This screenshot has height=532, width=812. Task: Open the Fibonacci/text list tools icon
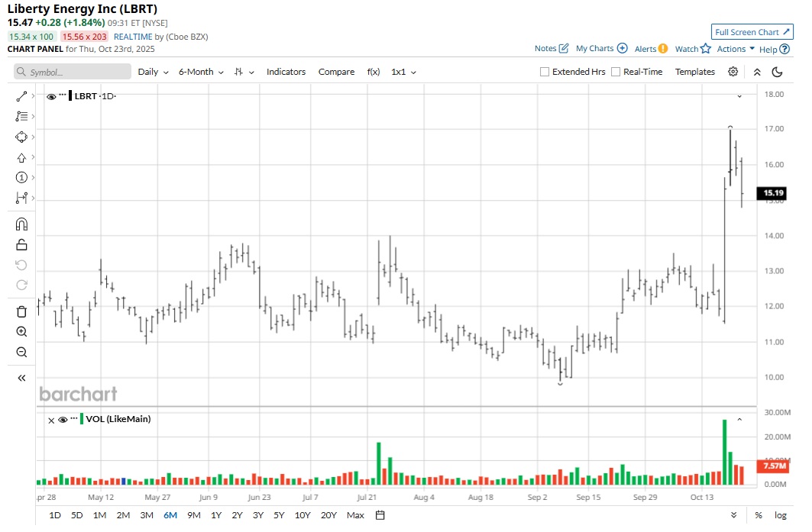click(21, 117)
